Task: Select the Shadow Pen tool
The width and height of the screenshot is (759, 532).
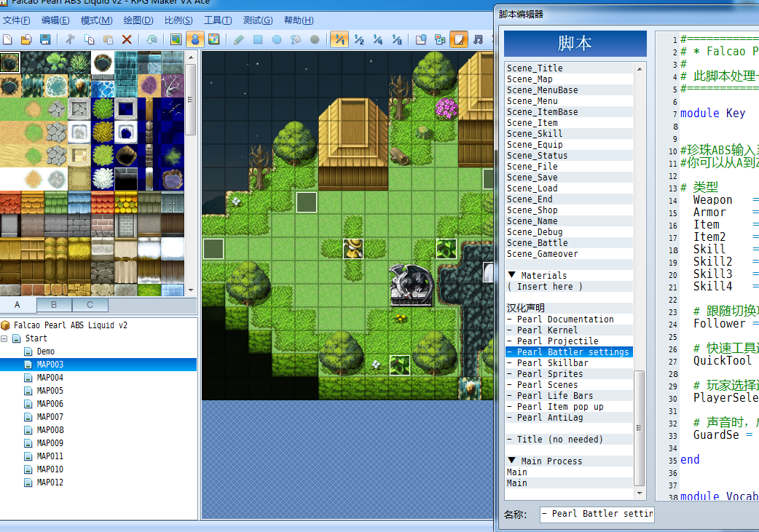Action: (x=315, y=39)
